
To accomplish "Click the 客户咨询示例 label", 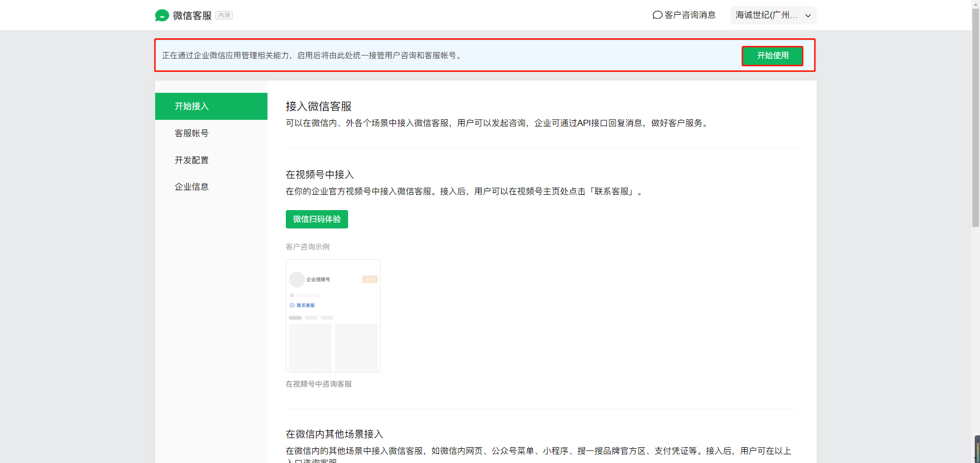I will 308,247.
